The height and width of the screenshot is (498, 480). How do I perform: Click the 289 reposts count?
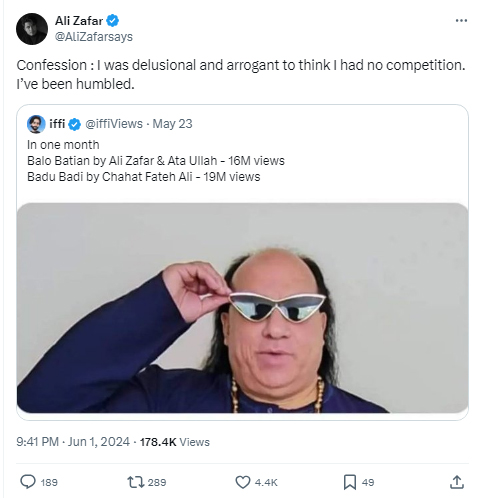point(157,482)
